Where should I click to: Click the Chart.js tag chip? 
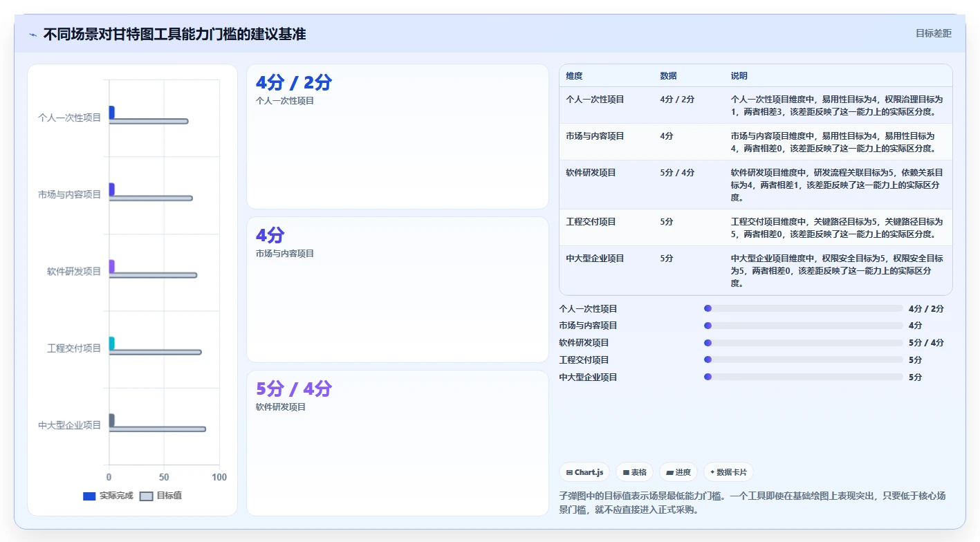pos(584,472)
